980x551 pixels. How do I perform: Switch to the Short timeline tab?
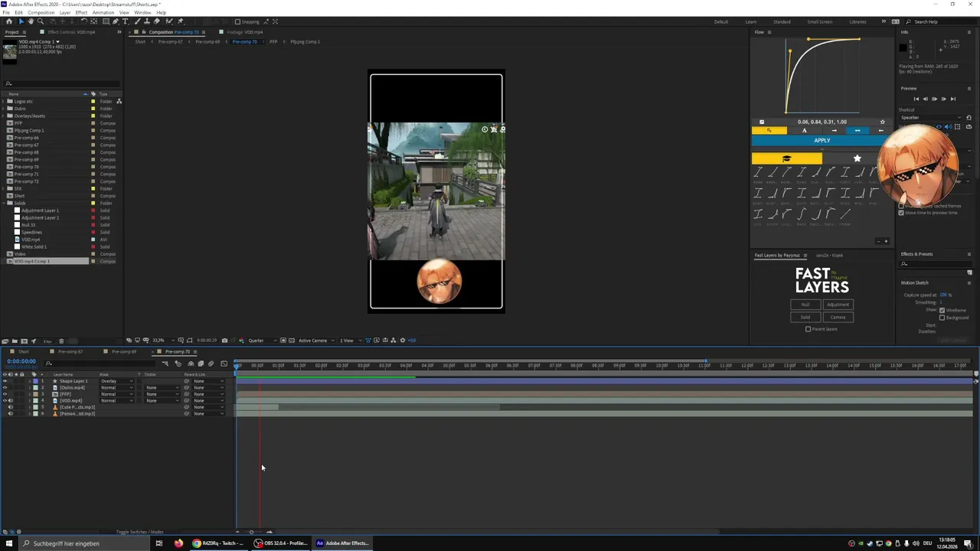point(24,351)
